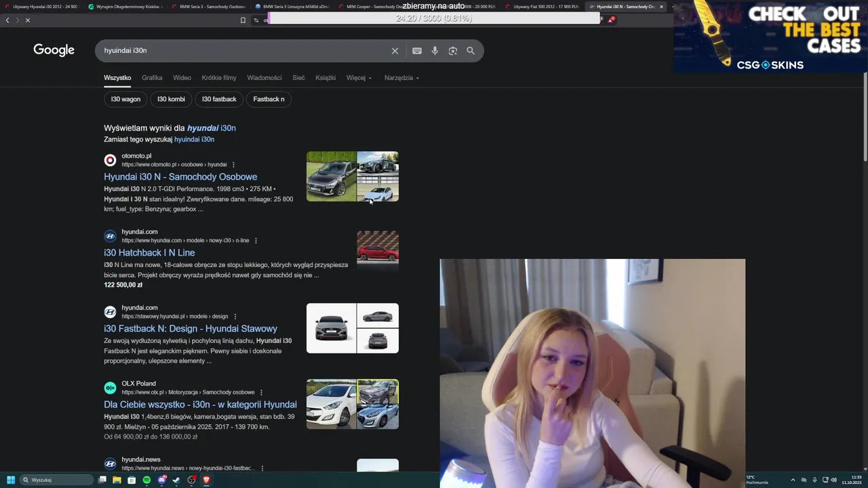Open weather widget showing 12°C
The image size is (868, 488).
click(x=757, y=480)
